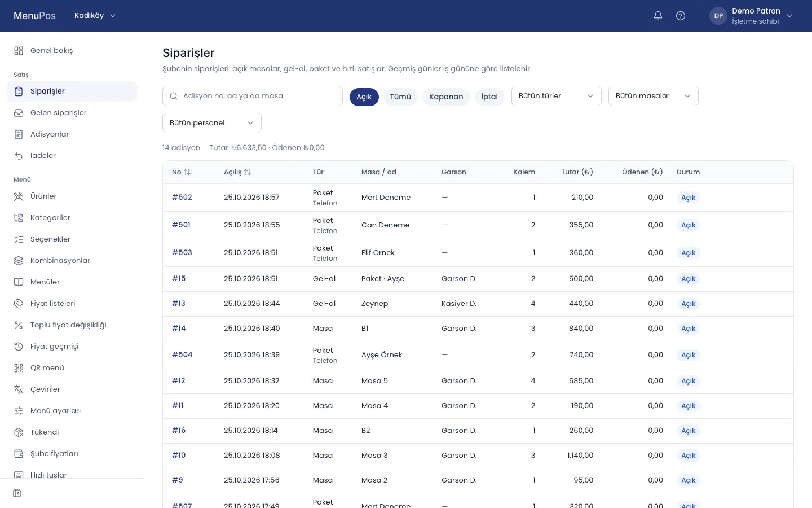
Task: Open order #14 link
Action: (179, 329)
